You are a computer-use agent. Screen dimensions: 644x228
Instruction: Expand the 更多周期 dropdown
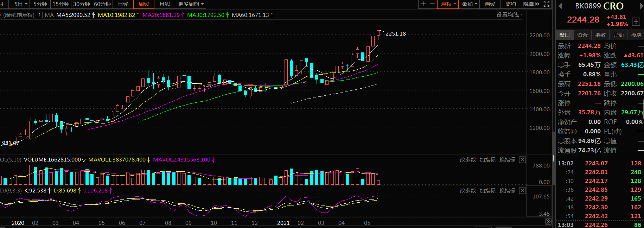pyautogui.click(x=191, y=4)
